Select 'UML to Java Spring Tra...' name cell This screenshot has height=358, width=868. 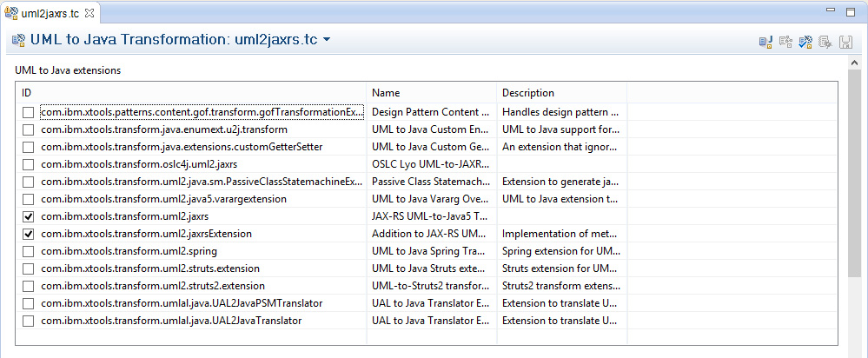430,251
